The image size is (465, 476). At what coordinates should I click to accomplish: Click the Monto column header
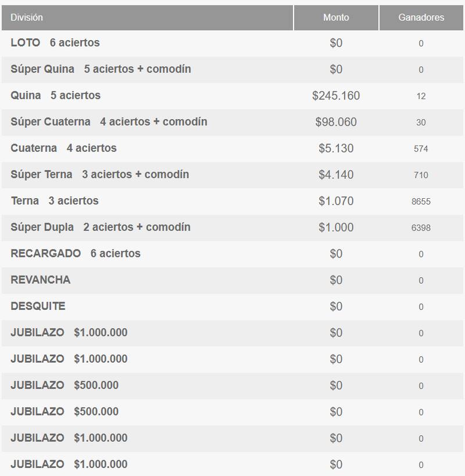click(x=336, y=17)
